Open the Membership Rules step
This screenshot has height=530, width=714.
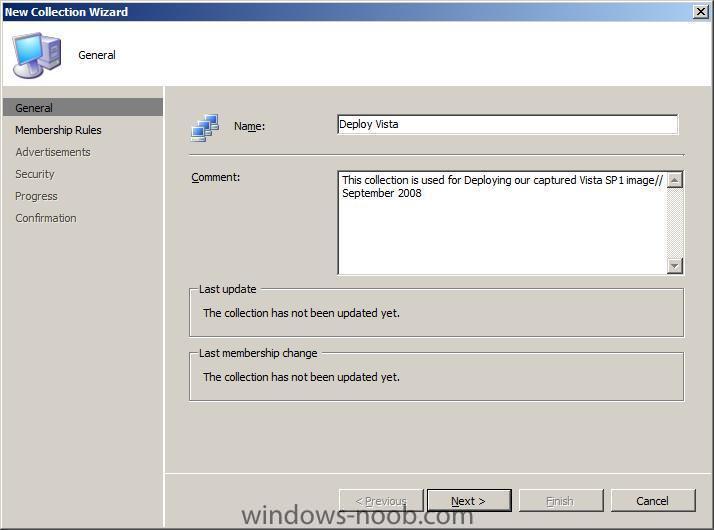[x=58, y=130]
